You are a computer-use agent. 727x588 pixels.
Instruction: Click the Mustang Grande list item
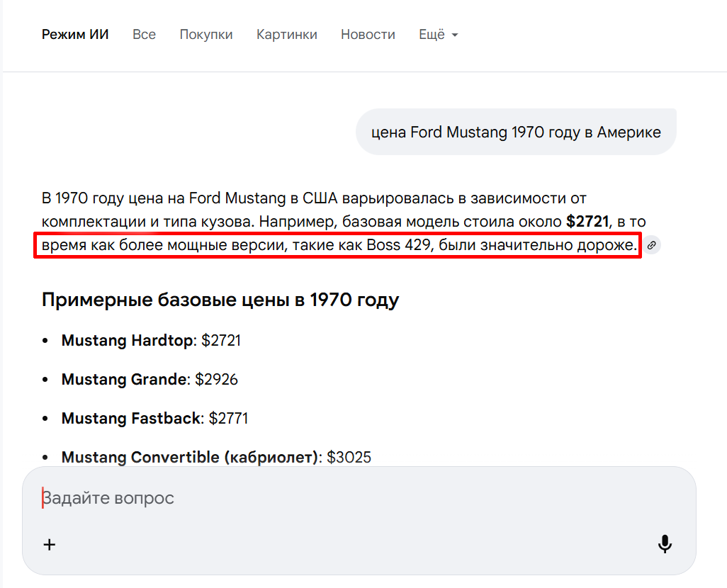pos(150,380)
